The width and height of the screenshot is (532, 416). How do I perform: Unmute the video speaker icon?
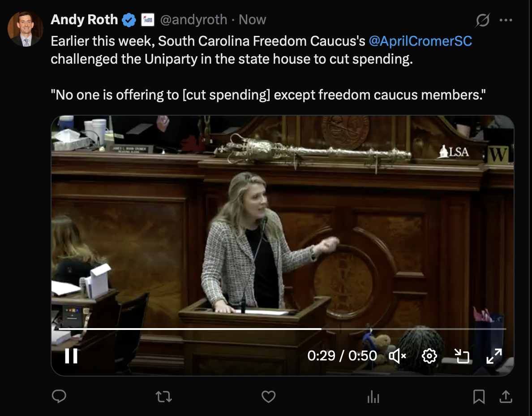coord(397,356)
